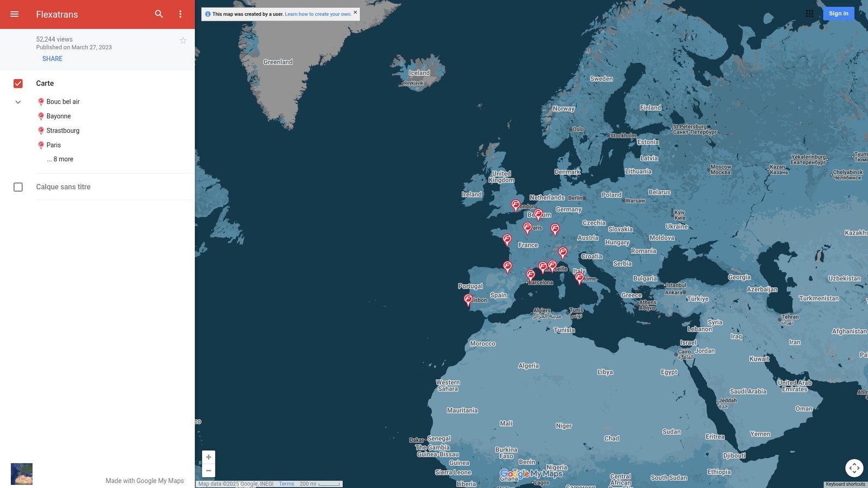Uncheck the Carte layer checkbox
Screen dimensions: 868x488
tap(18, 84)
